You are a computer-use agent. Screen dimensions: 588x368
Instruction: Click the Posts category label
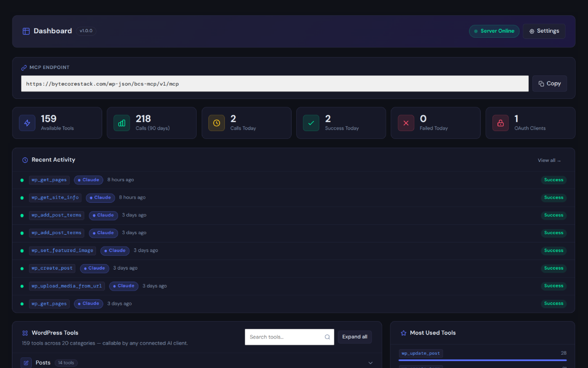click(43, 363)
